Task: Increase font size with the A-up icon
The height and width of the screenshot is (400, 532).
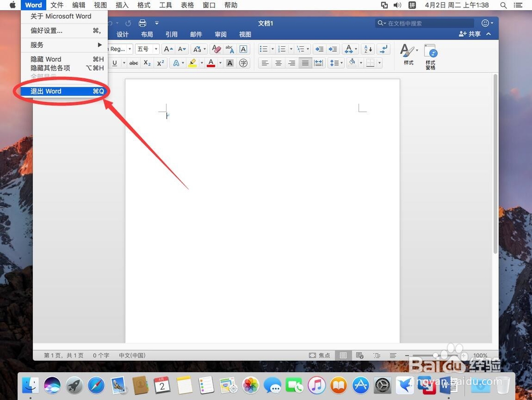Action: pos(168,49)
